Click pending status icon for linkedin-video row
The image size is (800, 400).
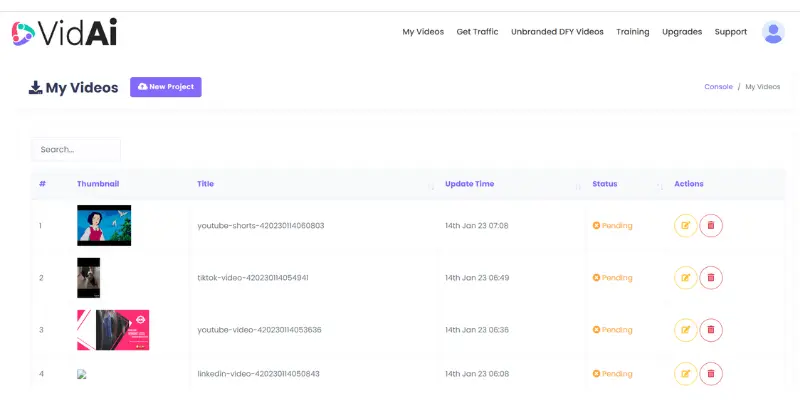coord(596,374)
